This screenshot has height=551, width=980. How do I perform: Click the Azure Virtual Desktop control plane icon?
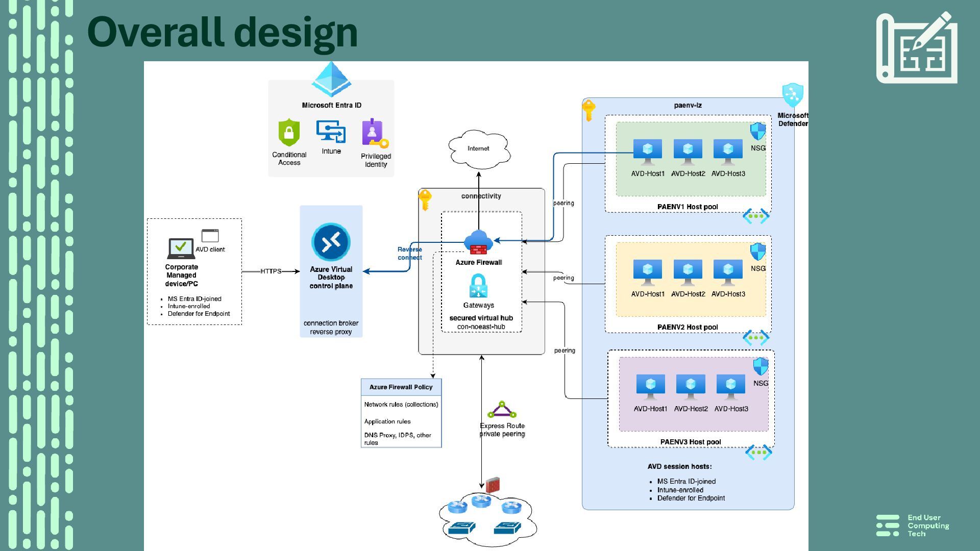click(331, 242)
